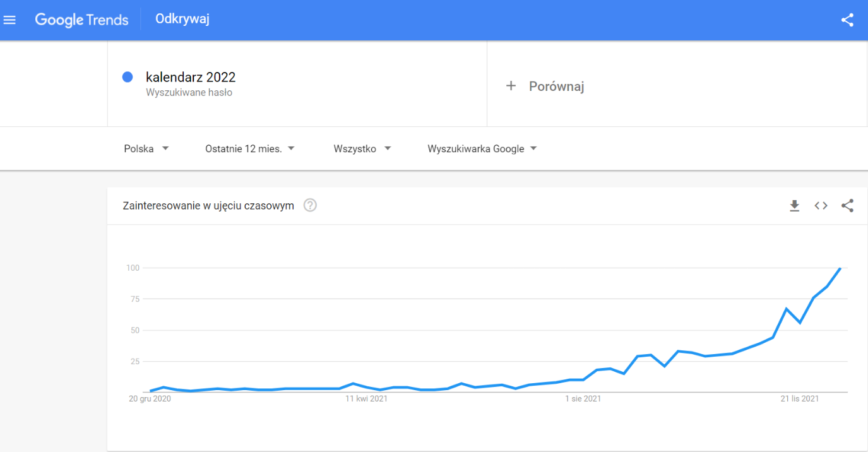Click the Zainteresowanie w ujęciu czasowym title
This screenshot has width=868, height=452.
coord(208,206)
